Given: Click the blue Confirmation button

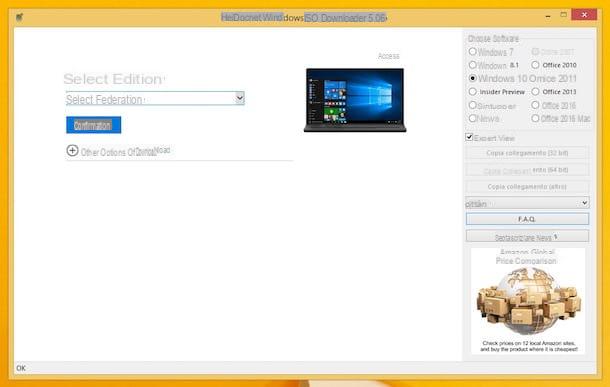Looking at the screenshot, I should tap(93, 125).
